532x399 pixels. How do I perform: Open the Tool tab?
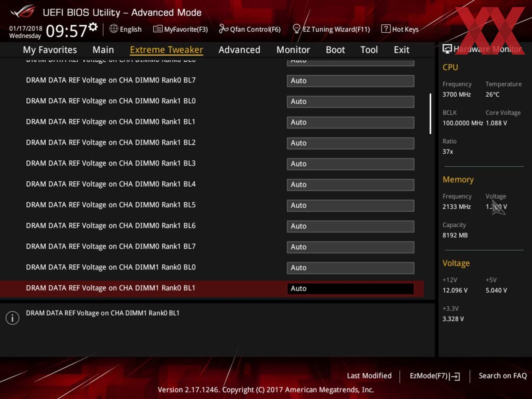tap(369, 50)
